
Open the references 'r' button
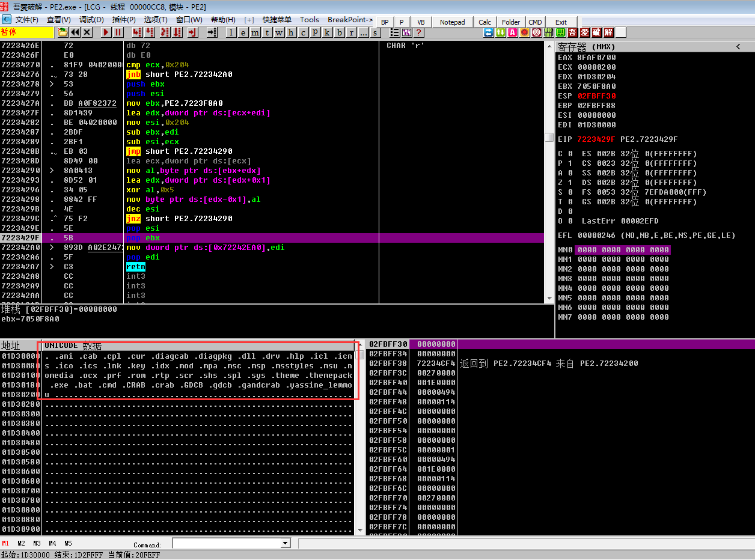pyautogui.click(x=352, y=32)
